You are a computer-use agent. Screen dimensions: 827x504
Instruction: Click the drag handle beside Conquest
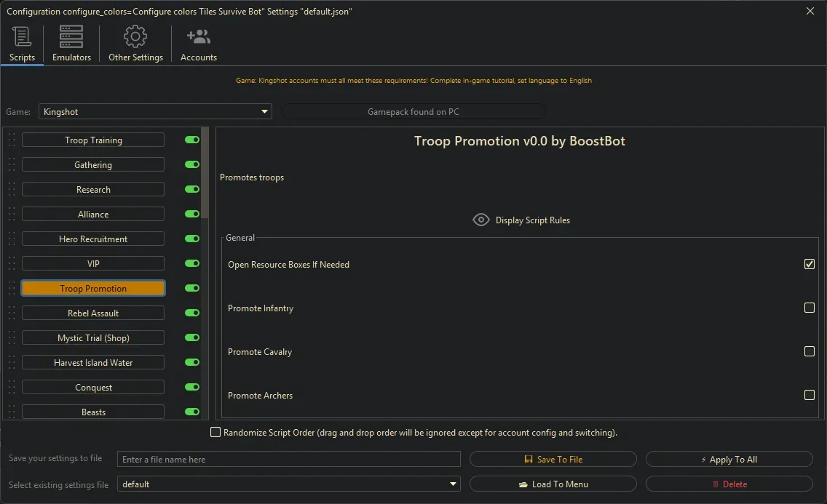(x=12, y=388)
